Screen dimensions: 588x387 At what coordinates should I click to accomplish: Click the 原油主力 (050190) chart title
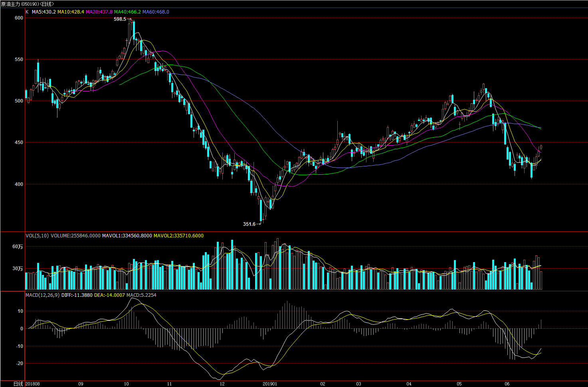pyautogui.click(x=27, y=4)
